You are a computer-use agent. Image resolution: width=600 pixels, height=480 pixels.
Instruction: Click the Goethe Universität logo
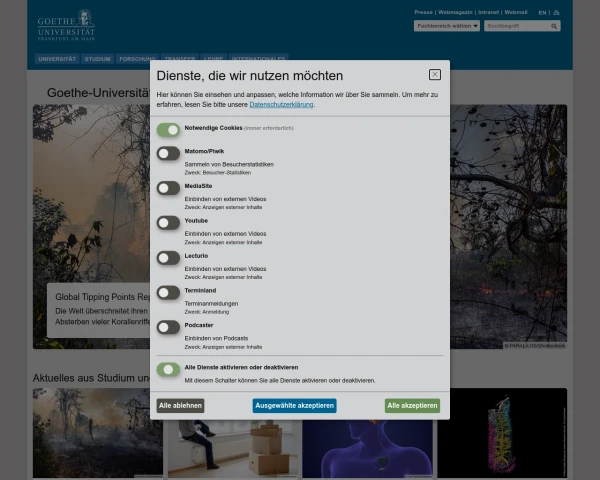(x=66, y=25)
